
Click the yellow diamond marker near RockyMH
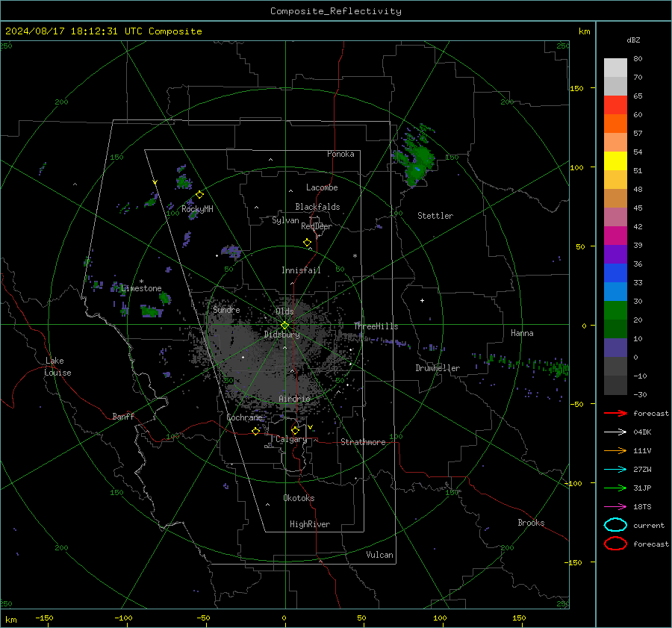click(x=199, y=195)
